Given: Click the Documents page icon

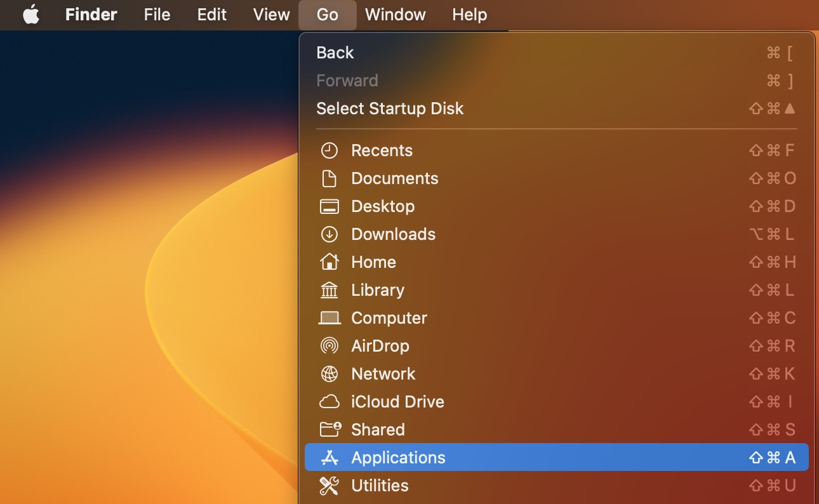Looking at the screenshot, I should coord(329,178).
